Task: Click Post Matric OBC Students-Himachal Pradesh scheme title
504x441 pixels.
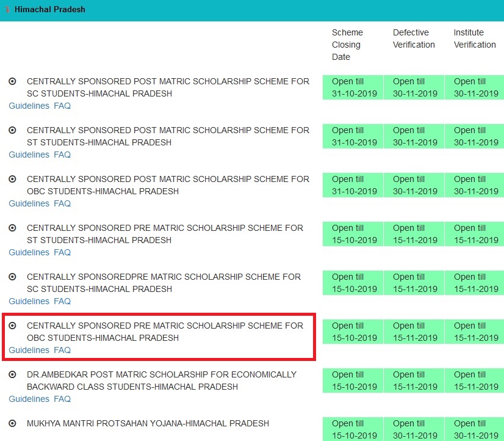Action: pos(168,185)
